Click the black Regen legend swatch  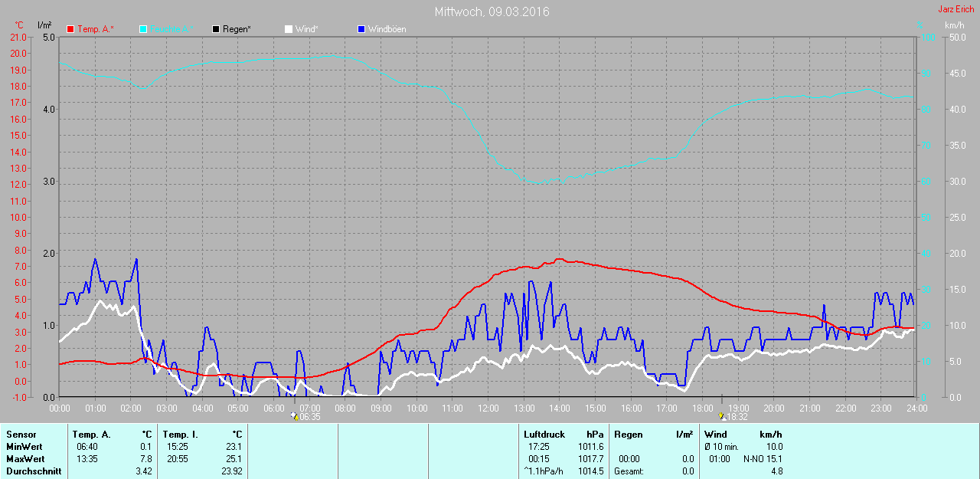point(216,29)
